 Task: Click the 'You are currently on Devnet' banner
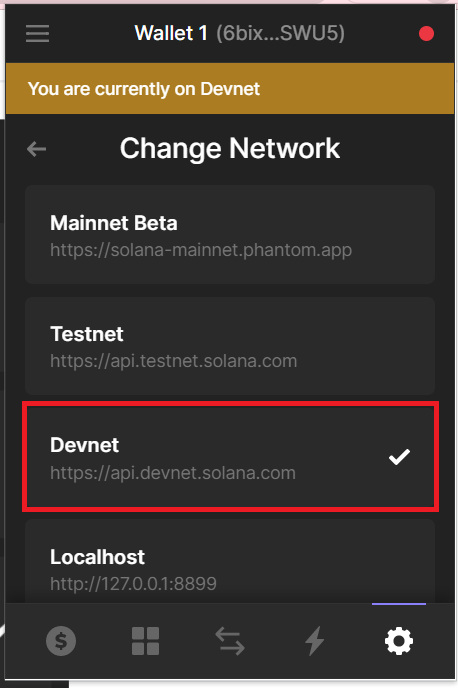230,89
